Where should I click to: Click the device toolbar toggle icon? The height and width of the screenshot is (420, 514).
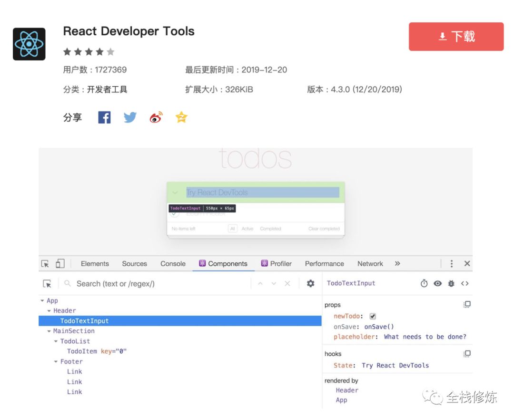(59, 263)
